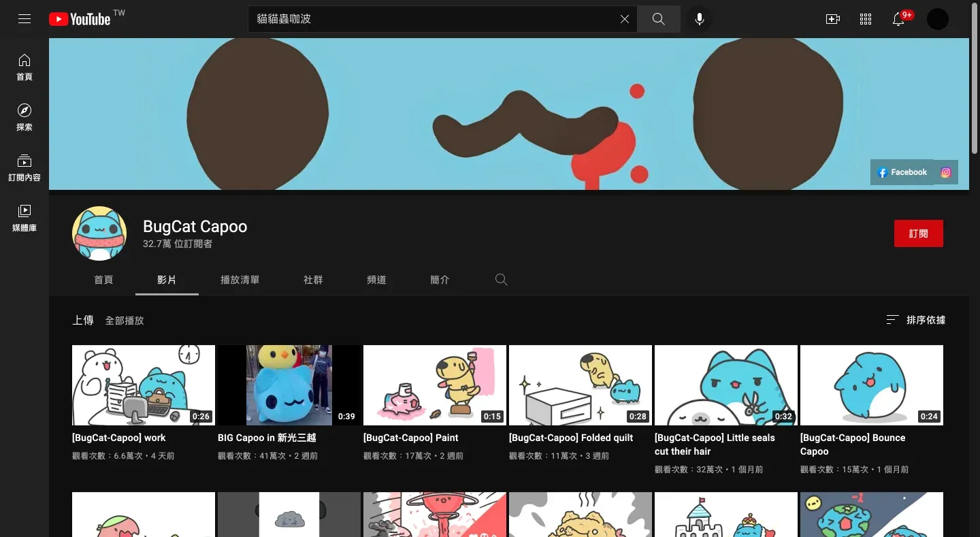The height and width of the screenshot is (537, 980).
Task: Open the sandcastle thumbnail in second row
Action: click(726, 515)
